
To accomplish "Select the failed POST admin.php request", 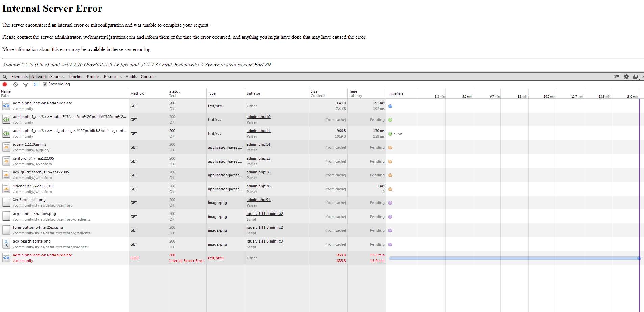I will [42, 255].
